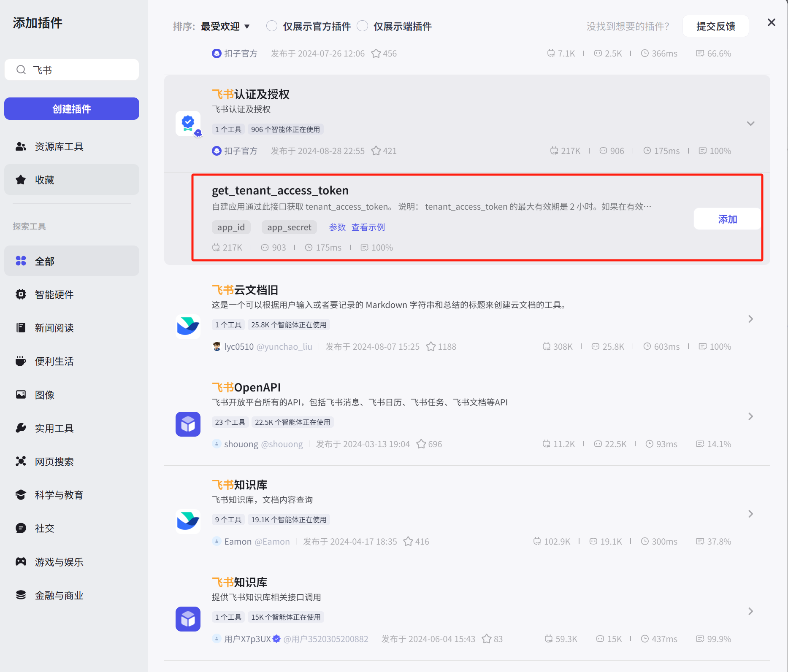Click the 9 个工具 tag

click(x=228, y=519)
